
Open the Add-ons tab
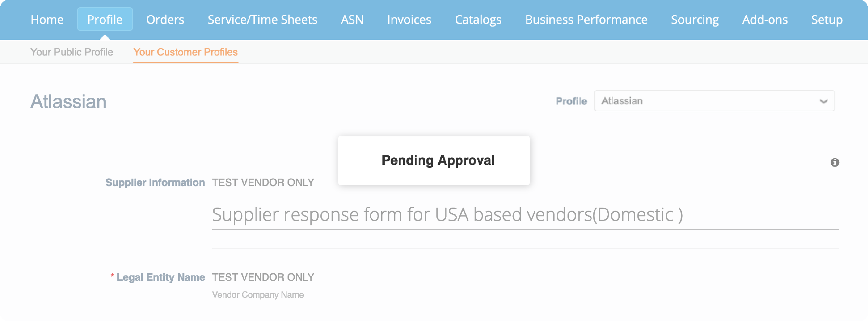[x=765, y=20]
